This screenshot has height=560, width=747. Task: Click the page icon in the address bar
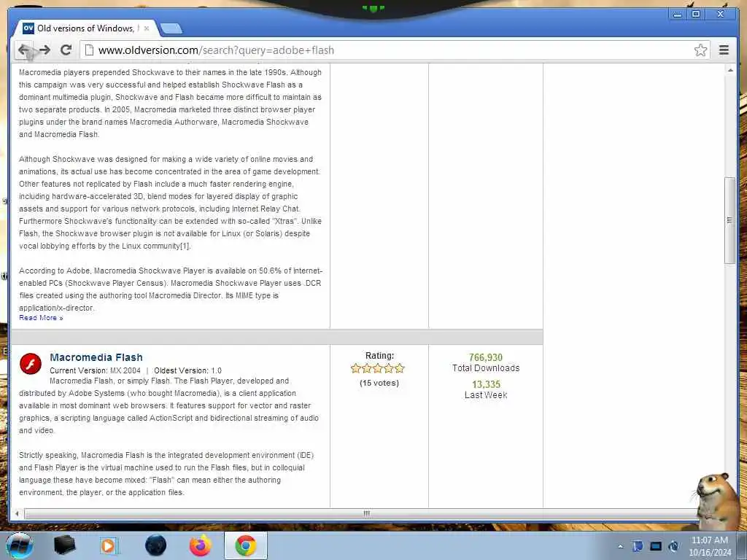click(x=89, y=50)
